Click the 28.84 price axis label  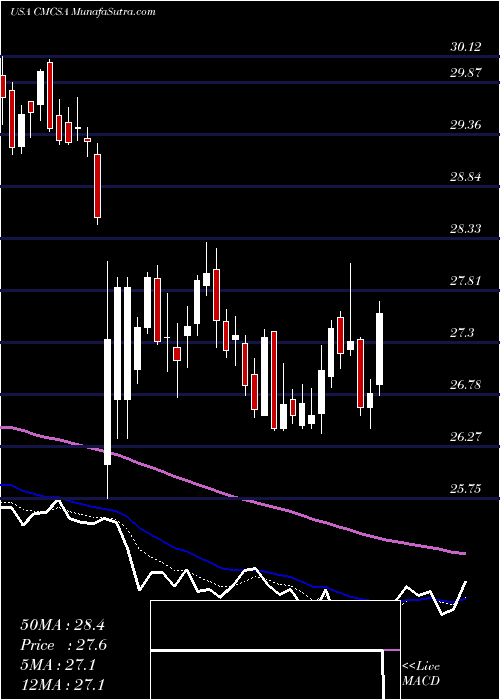tap(466, 176)
